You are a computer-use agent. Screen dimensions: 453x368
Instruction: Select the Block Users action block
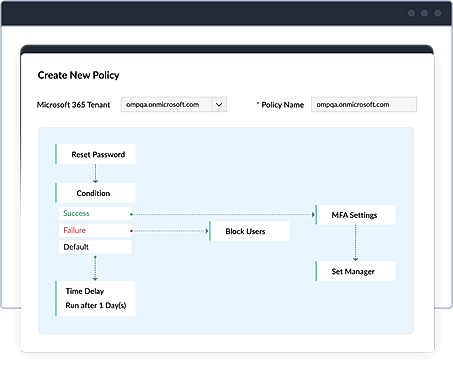coord(249,231)
